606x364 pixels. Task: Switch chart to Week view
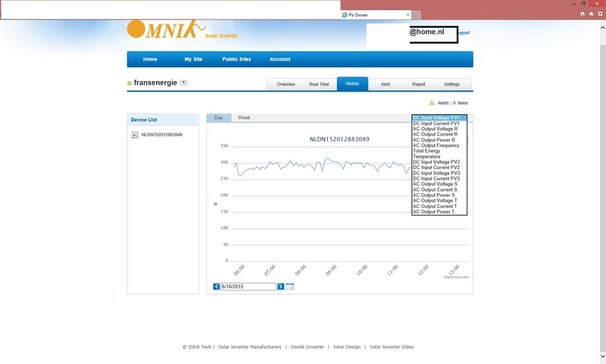click(244, 118)
